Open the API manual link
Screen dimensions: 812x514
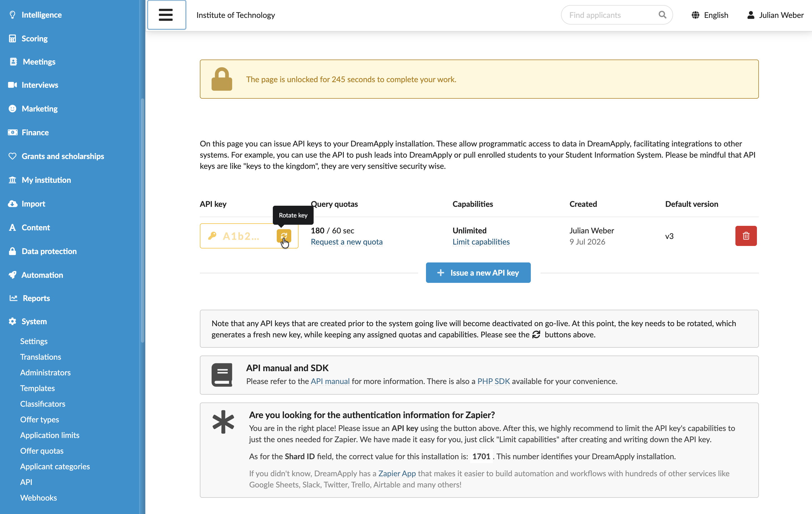pos(330,381)
